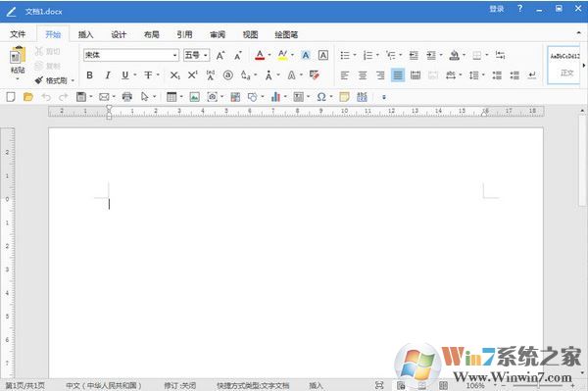Click the zoom slider in status bar
The image size is (588, 391).
(x=538, y=385)
